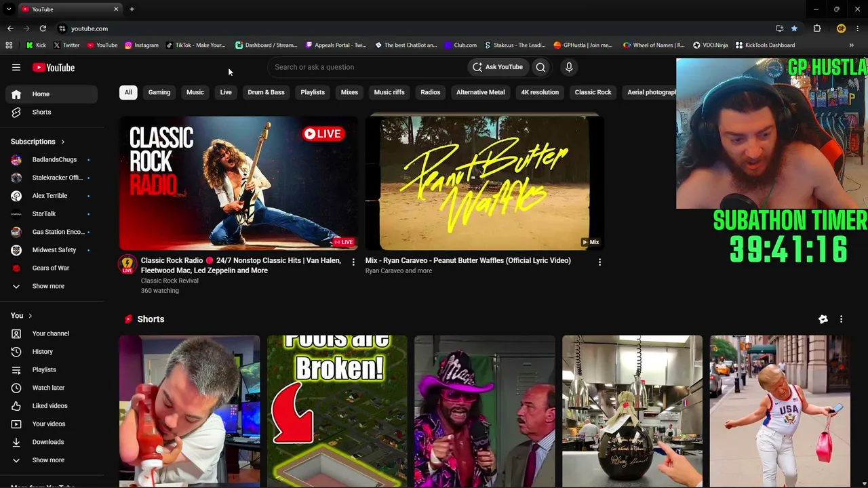This screenshot has height=488, width=868.
Task: Select the Alternative Metal chip
Action: point(480,92)
